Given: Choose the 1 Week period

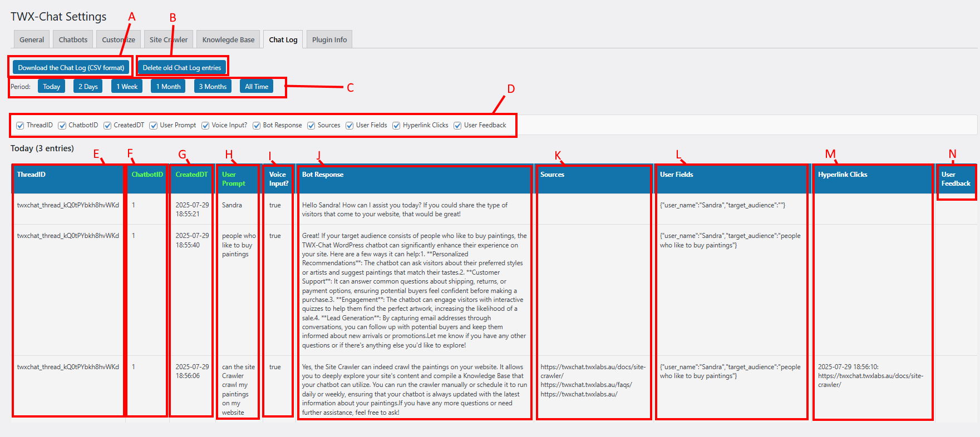Looking at the screenshot, I should (127, 87).
